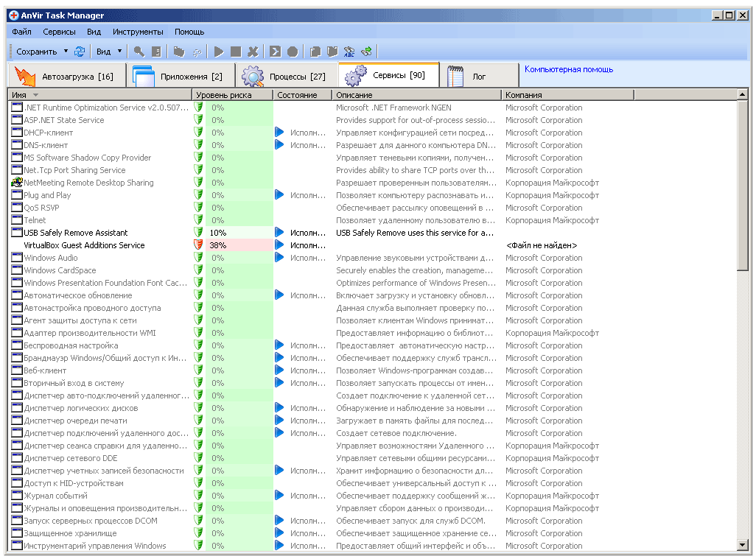Click the delete X icon in toolbar
756x559 pixels.
tap(253, 52)
